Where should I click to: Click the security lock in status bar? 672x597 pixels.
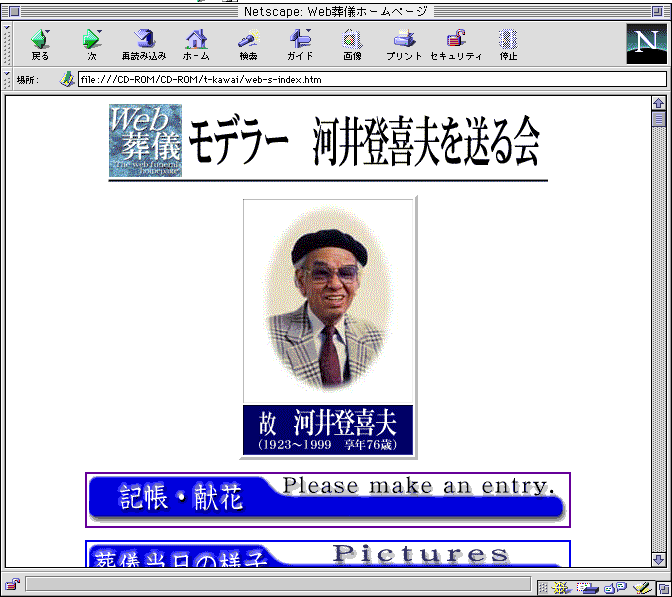pos(13,584)
